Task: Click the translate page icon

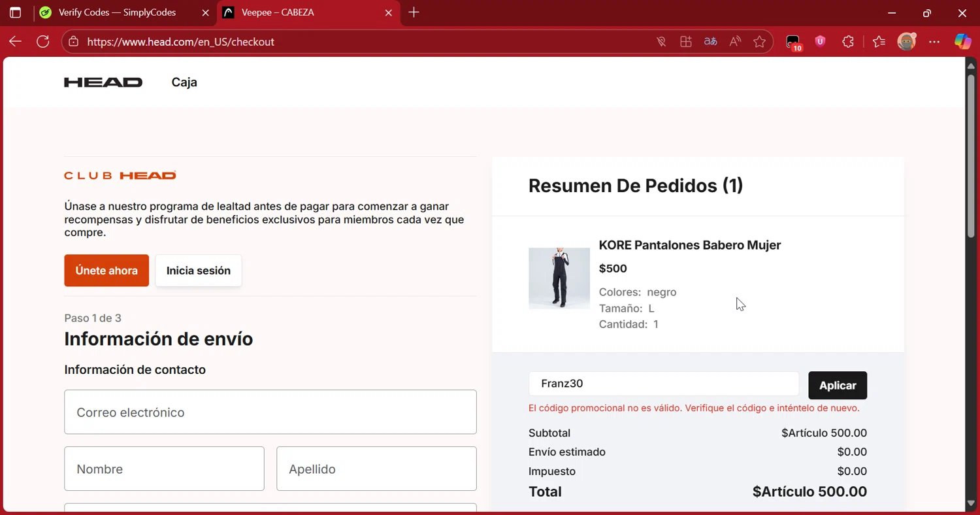Action: pos(711,42)
